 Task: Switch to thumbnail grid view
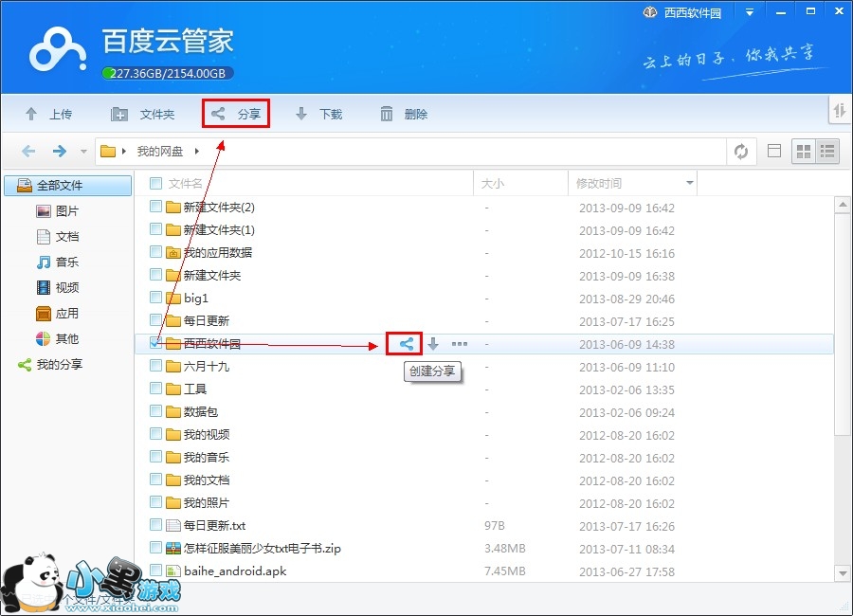point(803,152)
